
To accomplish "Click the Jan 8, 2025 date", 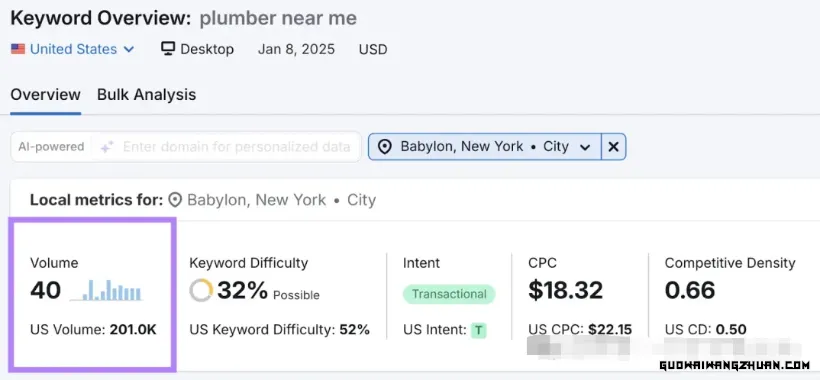I will 296,49.
